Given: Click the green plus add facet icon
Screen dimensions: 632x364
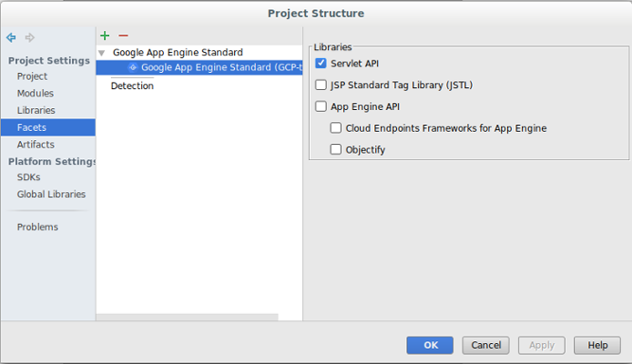Looking at the screenshot, I should click(x=105, y=35).
